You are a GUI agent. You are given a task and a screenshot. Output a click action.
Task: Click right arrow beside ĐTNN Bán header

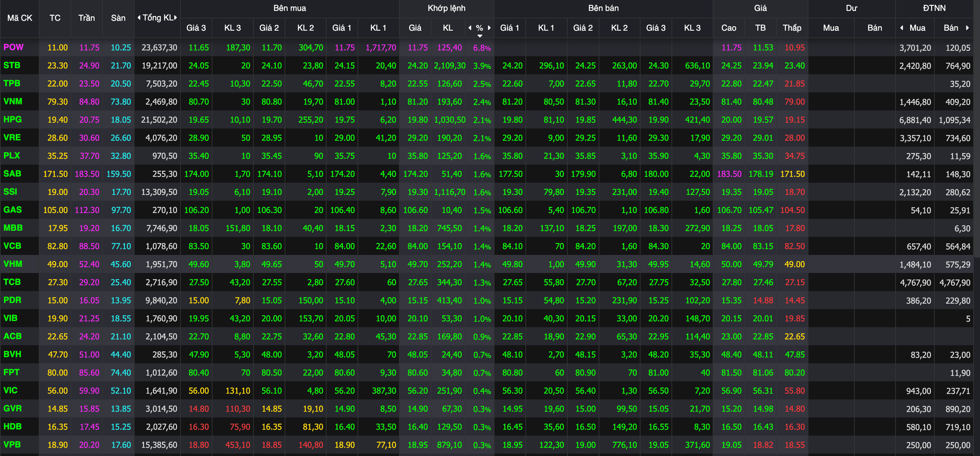pos(967,28)
